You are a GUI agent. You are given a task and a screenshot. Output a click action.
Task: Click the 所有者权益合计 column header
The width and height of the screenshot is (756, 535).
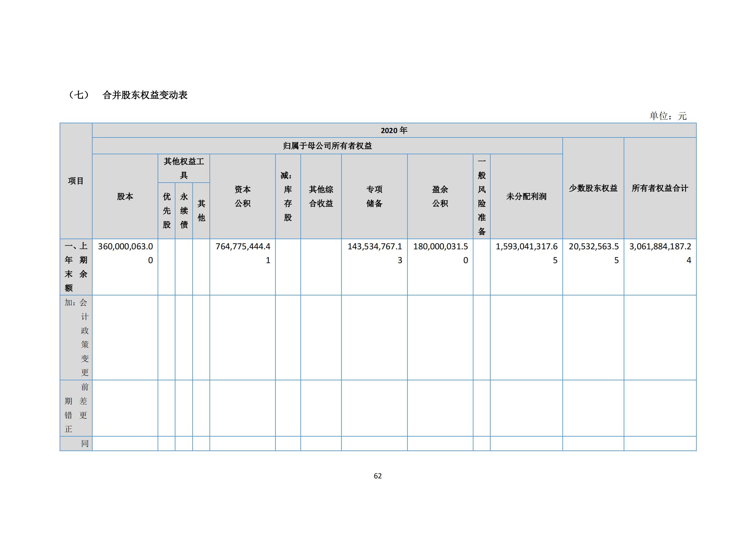pyautogui.click(x=660, y=188)
